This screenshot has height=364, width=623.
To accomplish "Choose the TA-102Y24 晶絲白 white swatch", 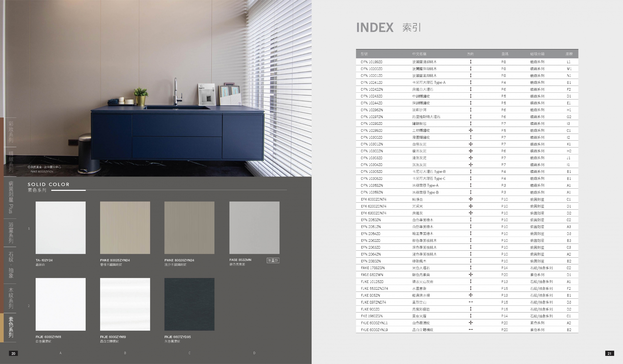I will point(60,227).
